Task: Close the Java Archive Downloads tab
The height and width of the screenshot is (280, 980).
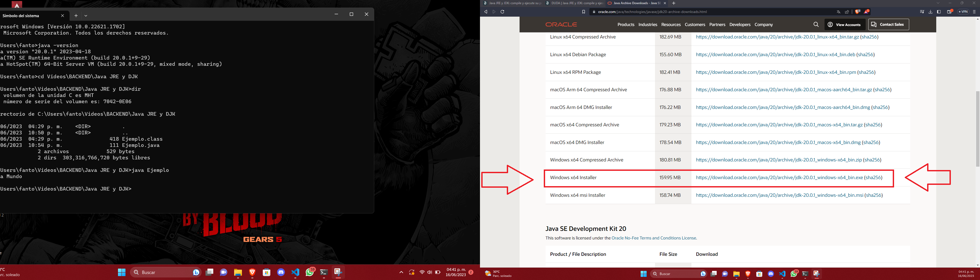Action: [x=665, y=3]
